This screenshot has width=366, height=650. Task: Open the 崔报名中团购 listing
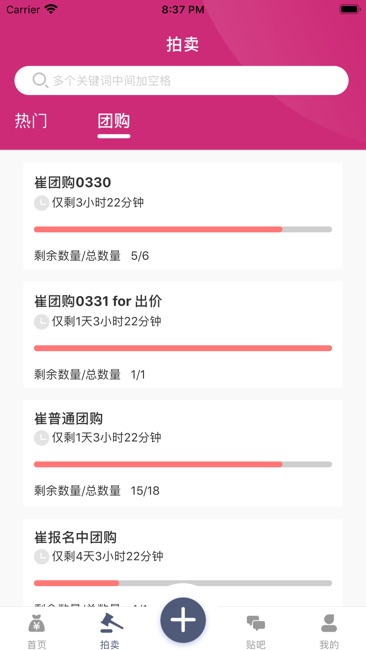[183, 563]
